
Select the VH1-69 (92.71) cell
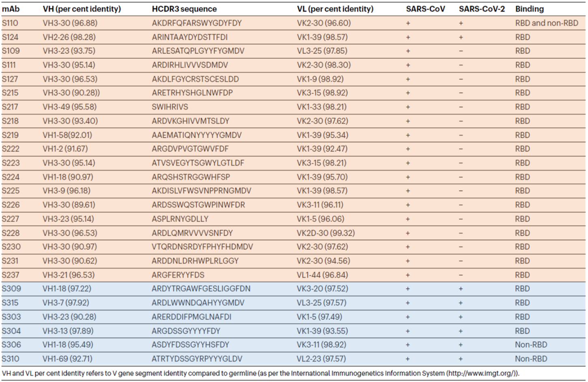[x=67, y=359]
